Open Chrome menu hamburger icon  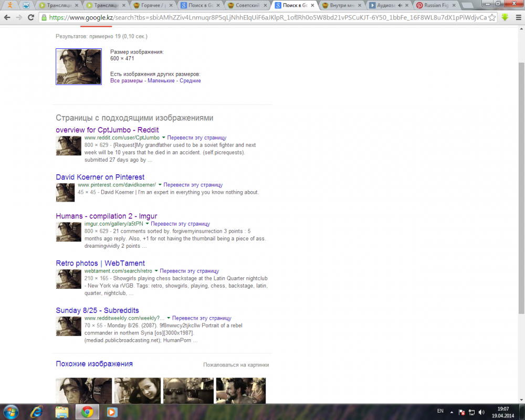(x=517, y=17)
